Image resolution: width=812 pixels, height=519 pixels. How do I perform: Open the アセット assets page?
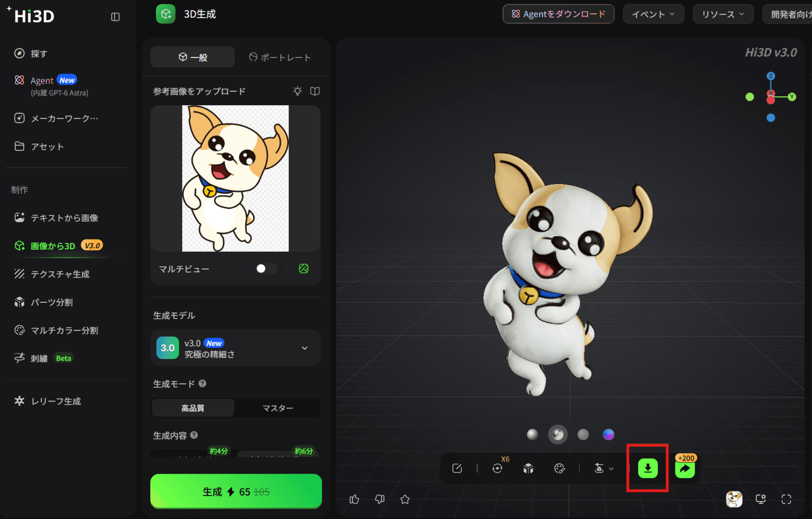(39, 146)
